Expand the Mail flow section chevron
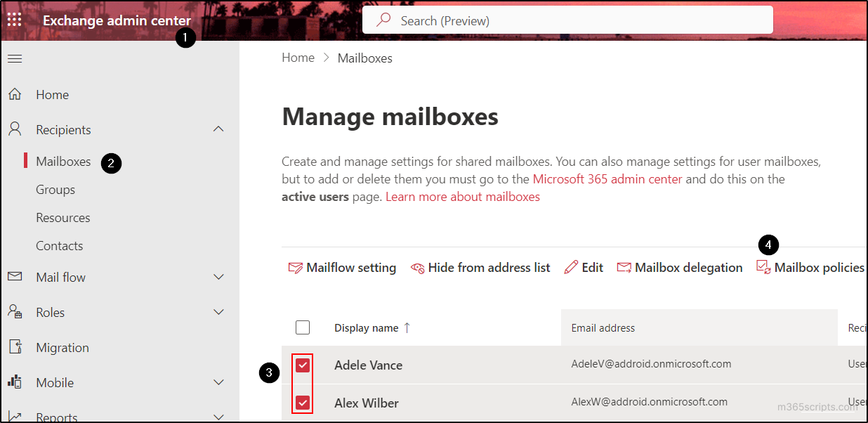The width and height of the screenshot is (868, 423). [218, 277]
